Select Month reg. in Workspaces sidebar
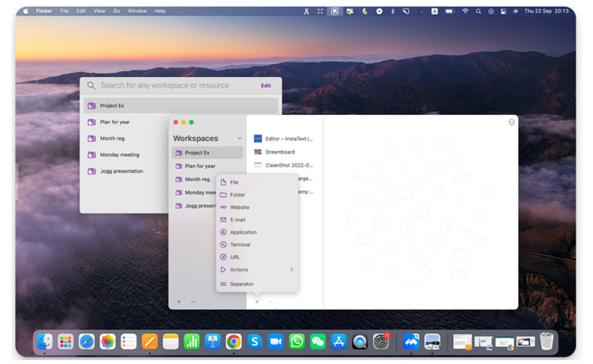593x364 pixels. coord(194,180)
